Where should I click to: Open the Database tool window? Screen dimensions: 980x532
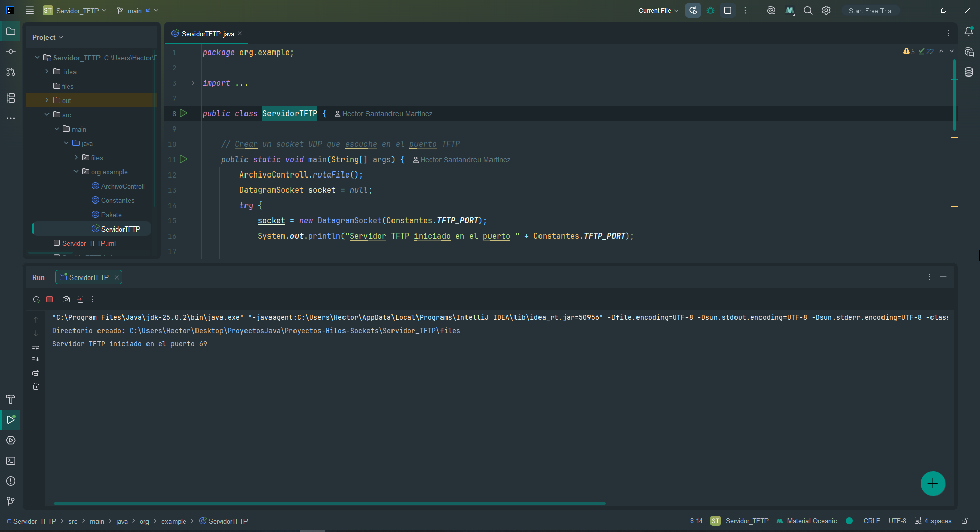[x=969, y=72]
